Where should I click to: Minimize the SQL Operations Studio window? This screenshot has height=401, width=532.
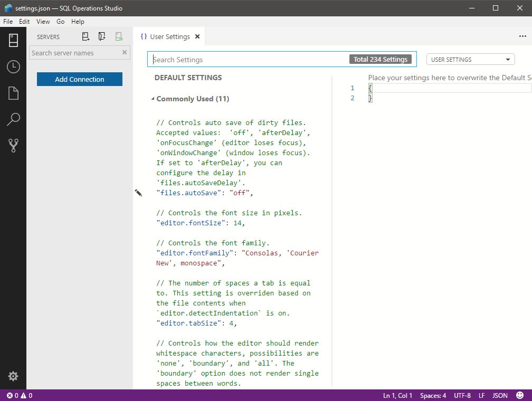(472, 8)
